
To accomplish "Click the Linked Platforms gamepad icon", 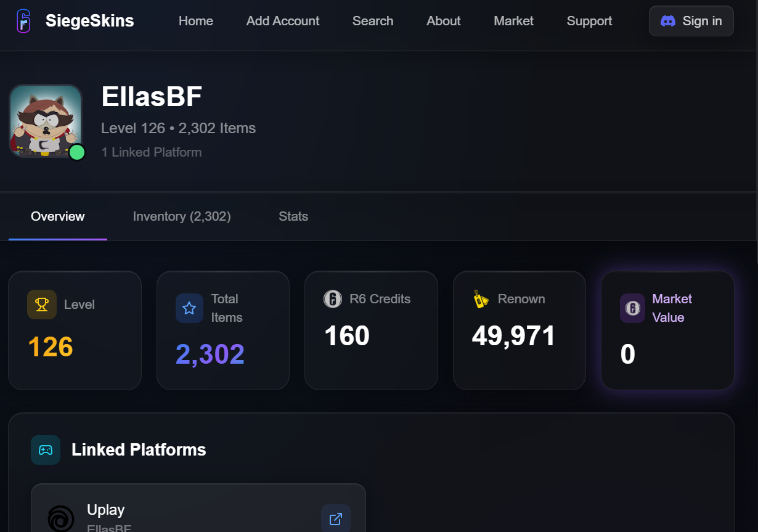I will coord(46,450).
